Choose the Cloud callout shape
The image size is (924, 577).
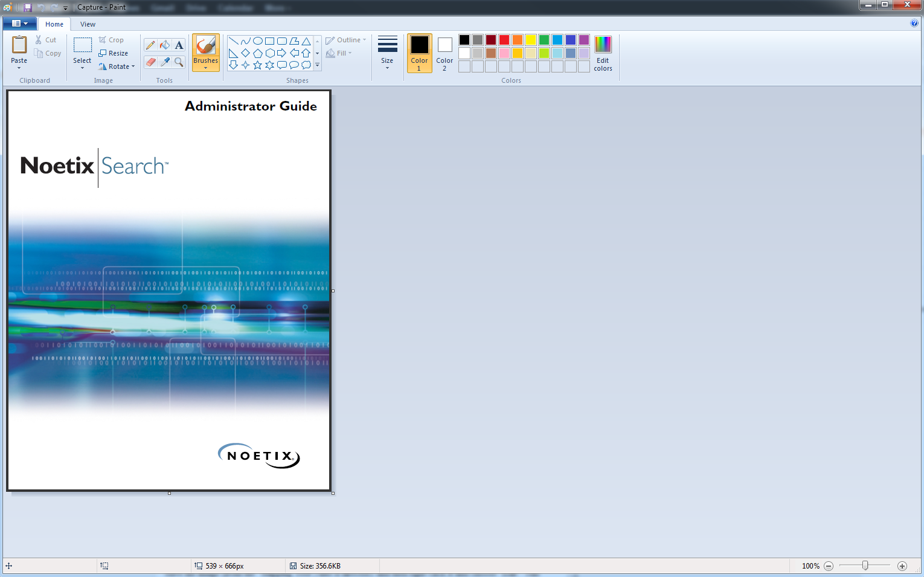pyautogui.click(x=306, y=65)
